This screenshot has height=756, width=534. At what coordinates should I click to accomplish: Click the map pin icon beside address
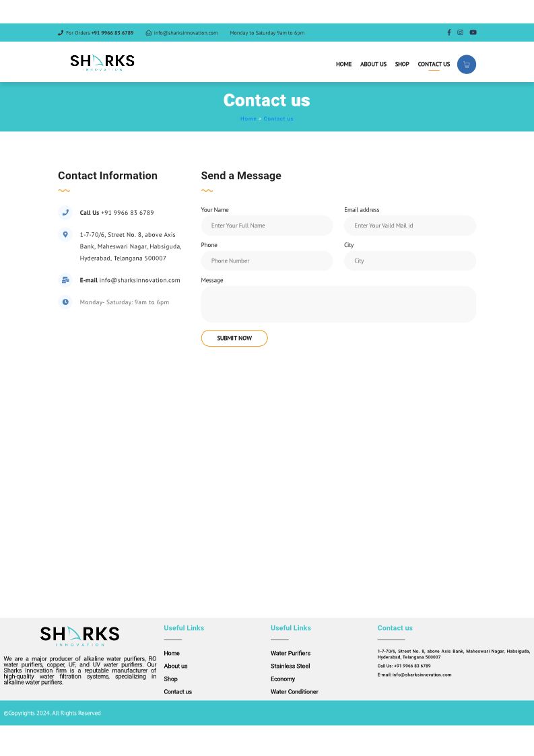tap(65, 235)
